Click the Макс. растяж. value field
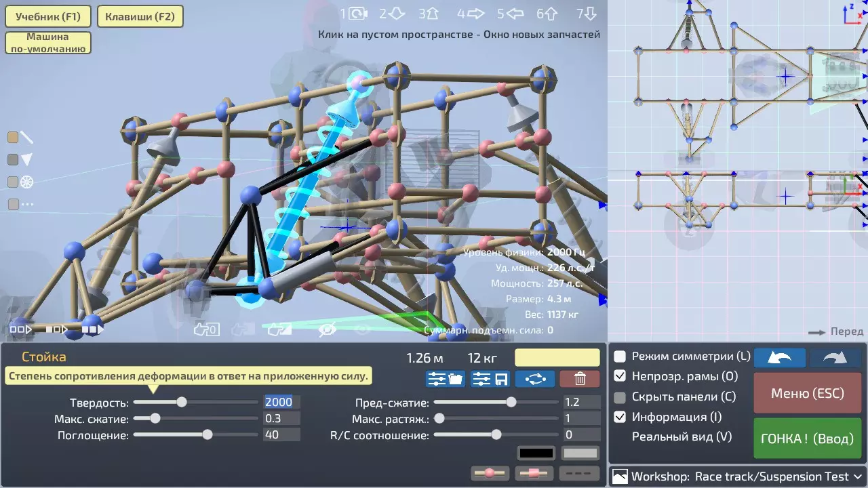This screenshot has height=488, width=868. click(x=582, y=418)
